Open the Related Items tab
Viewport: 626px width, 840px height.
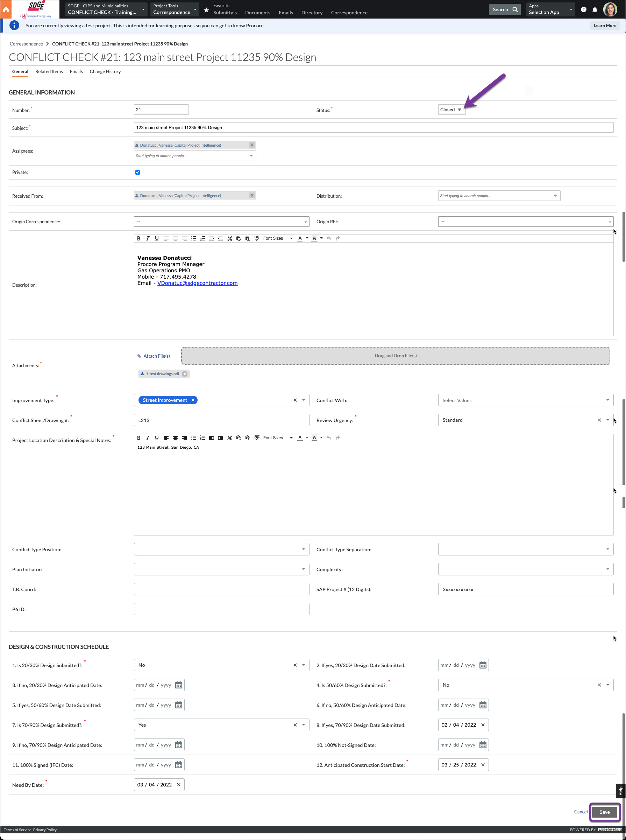49,71
